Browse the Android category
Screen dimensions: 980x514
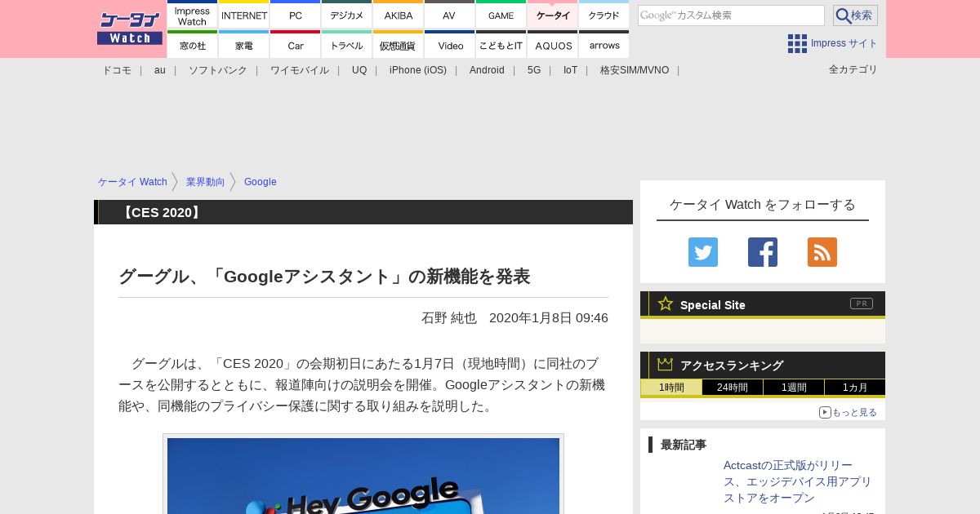point(487,70)
